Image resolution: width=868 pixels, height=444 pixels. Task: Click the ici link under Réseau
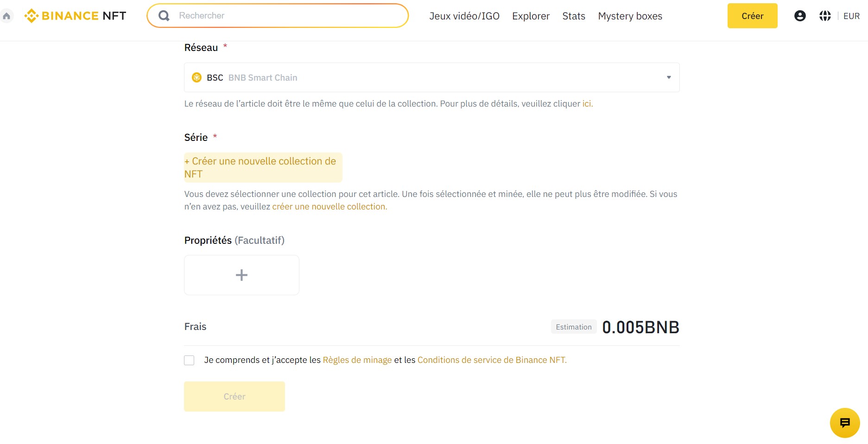[587, 103]
